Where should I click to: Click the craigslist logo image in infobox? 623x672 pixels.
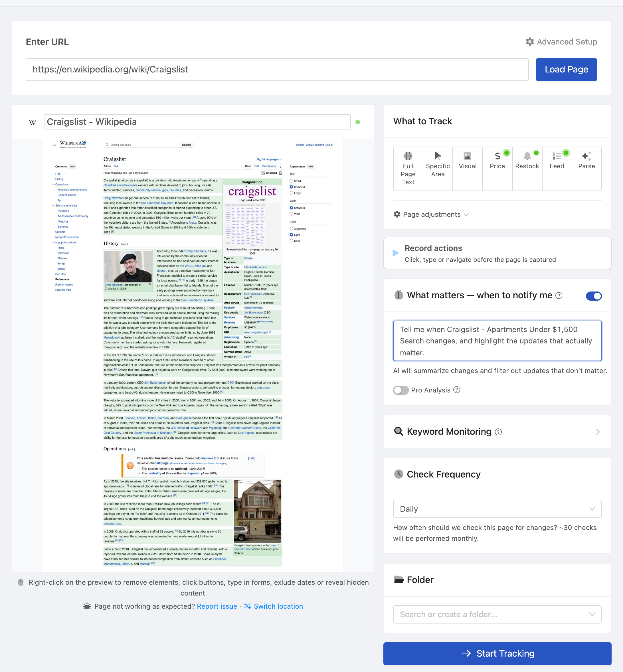[x=252, y=191]
